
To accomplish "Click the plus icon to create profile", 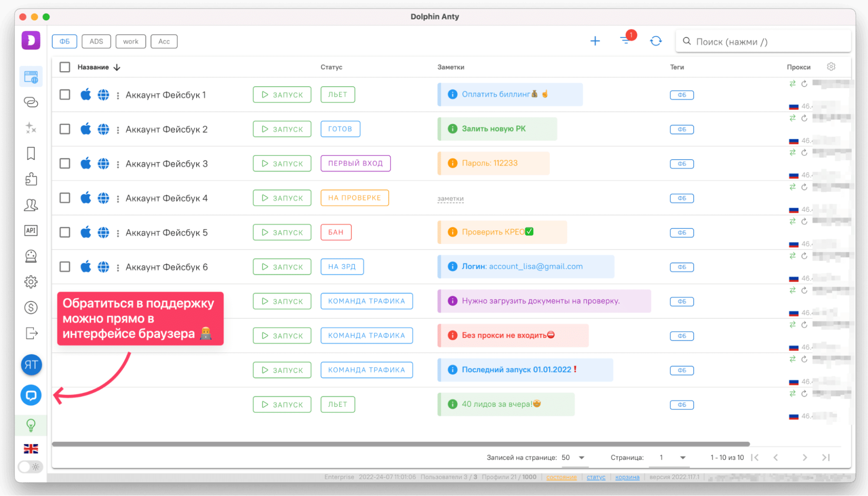I will [595, 41].
